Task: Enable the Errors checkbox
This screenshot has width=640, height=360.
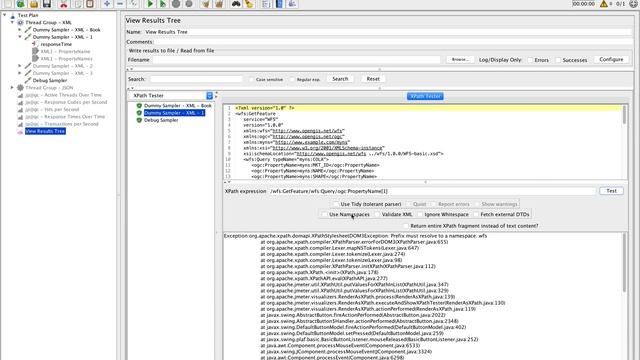Action: pyautogui.click(x=530, y=60)
